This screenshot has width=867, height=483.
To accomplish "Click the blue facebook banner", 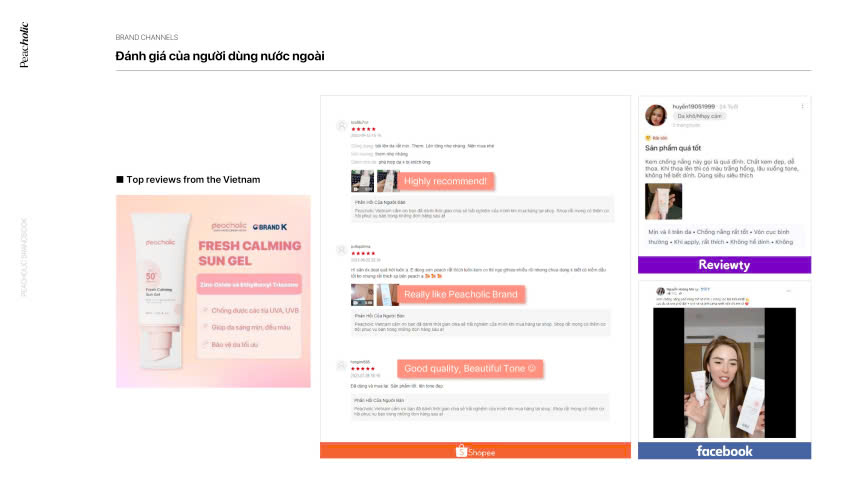I will coord(724,451).
